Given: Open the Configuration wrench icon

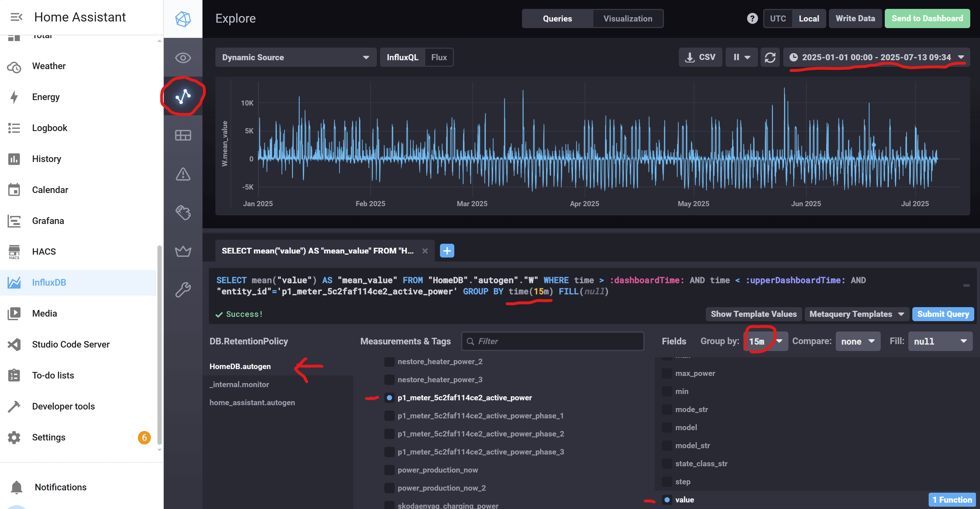Looking at the screenshot, I should (x=183, y=290).
